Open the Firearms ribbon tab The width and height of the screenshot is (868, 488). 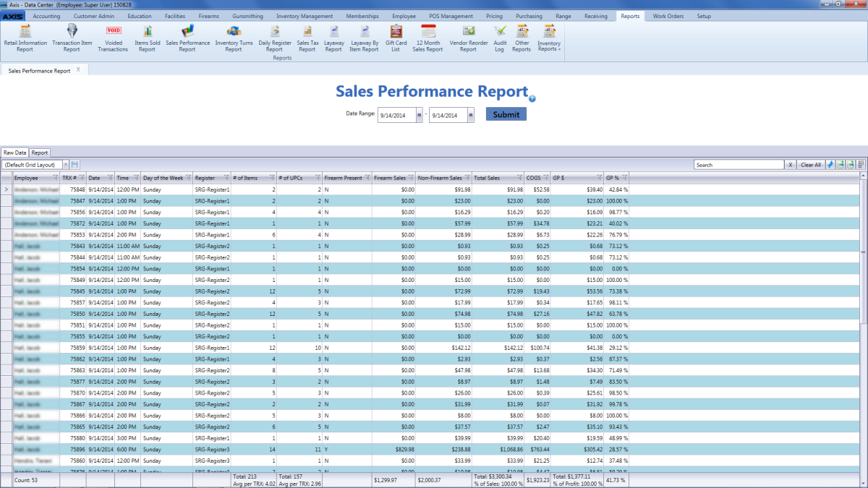(208, 16)
